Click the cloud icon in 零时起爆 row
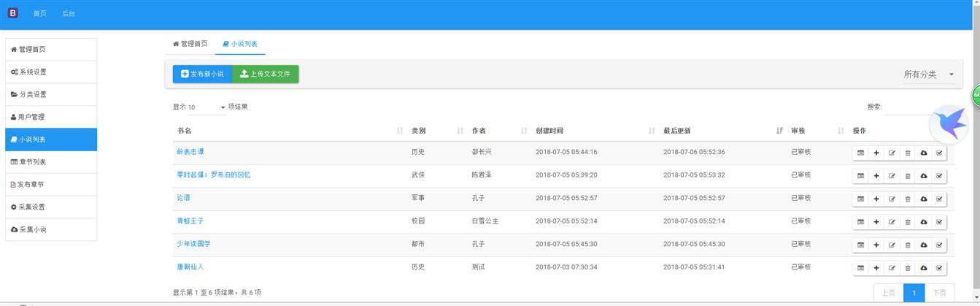The width and height of the screenshot is (980, 306). [923, 176]
